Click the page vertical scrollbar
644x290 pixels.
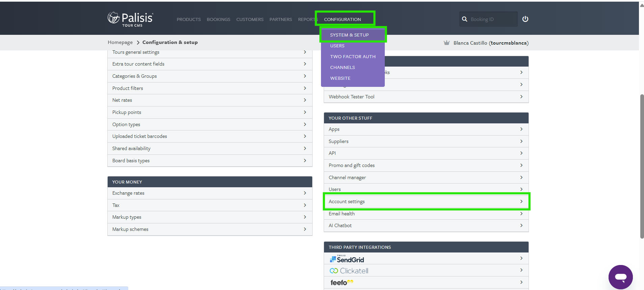(642, 166)
